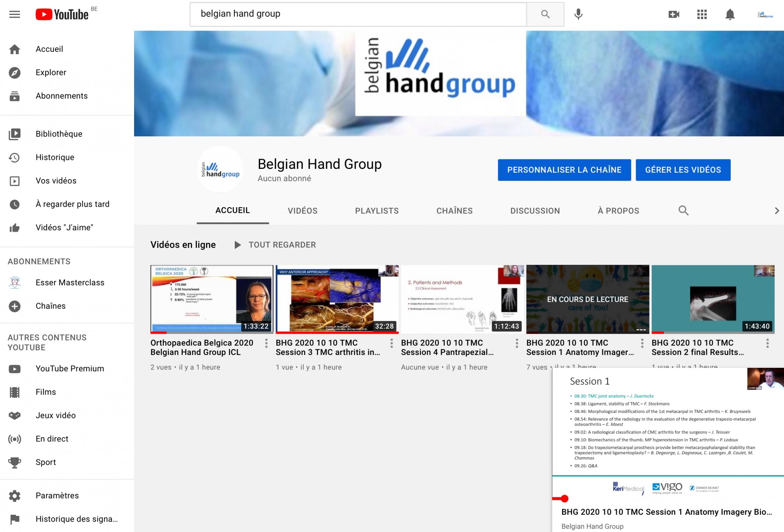Switch to the À PROPOS tab
Viewport: 784px width, 532px height.
tap(618, 211)
